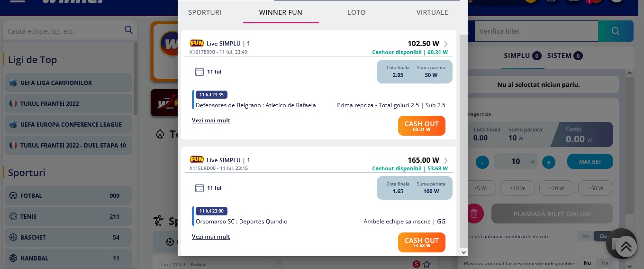Expand the 102.50 W ticket chevron
The height and width of the screenshot is (269, 644).
446,44
